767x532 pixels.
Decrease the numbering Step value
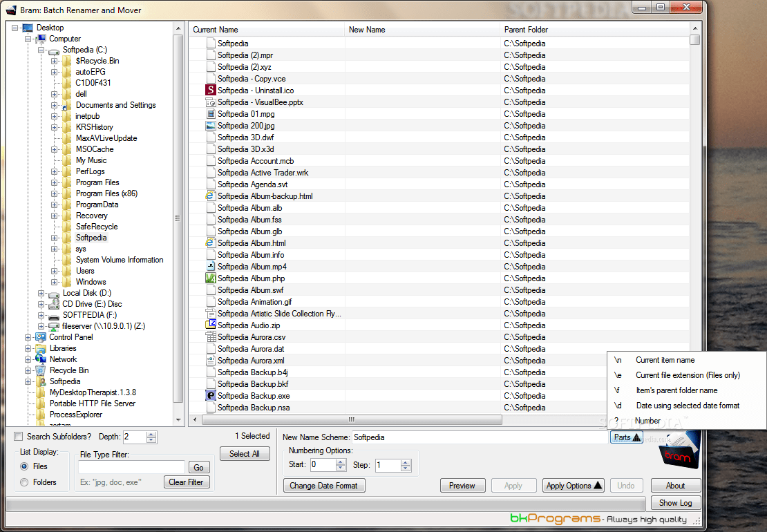point(406,468)
